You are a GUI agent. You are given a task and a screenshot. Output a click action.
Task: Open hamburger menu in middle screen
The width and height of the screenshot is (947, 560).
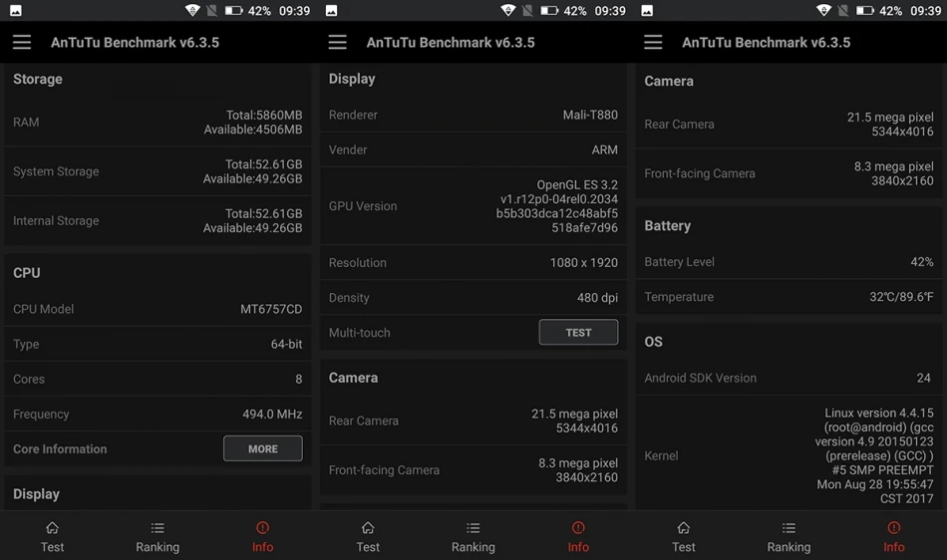338,42
